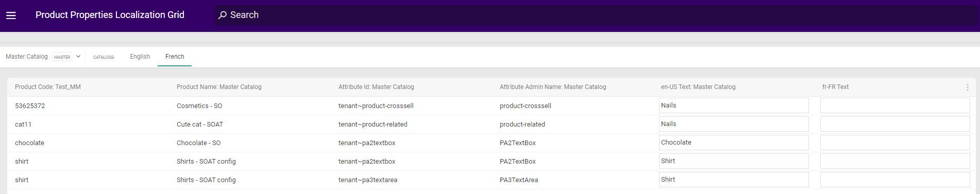Sort by Product Name: Master Catalog column header
The width and height of the screenshot is (980, 194).
(x=219, y=87)
